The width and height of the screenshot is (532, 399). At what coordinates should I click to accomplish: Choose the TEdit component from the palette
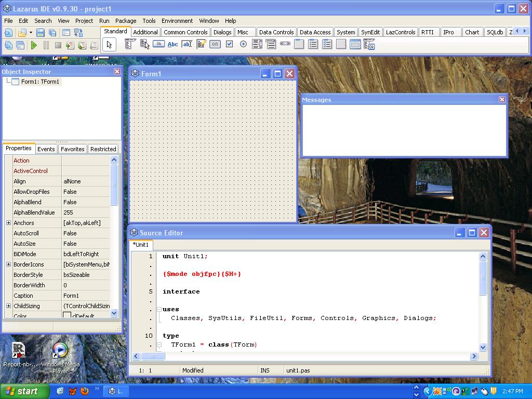click(186, 44)
